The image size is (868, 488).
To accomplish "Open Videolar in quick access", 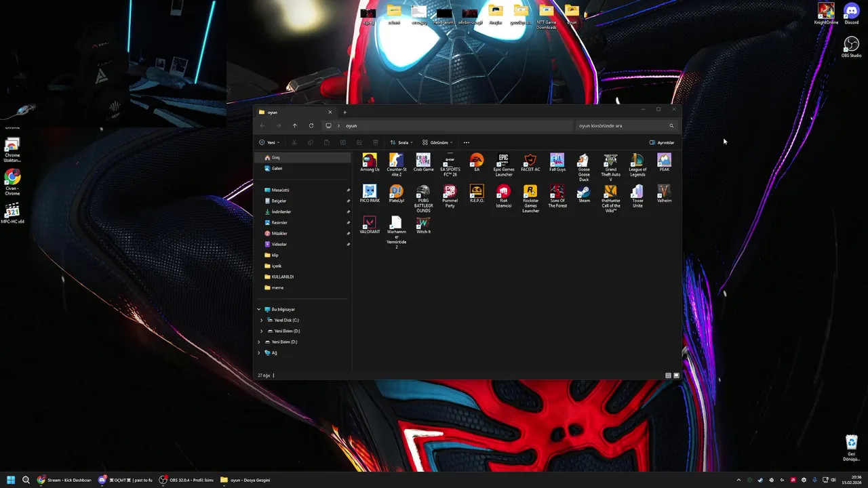I will point(302,244).
